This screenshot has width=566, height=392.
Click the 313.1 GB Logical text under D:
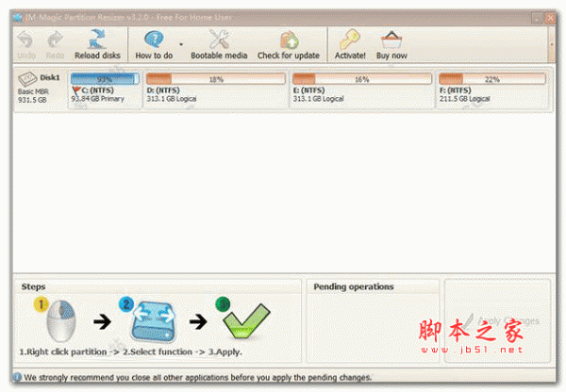point(172,99)
